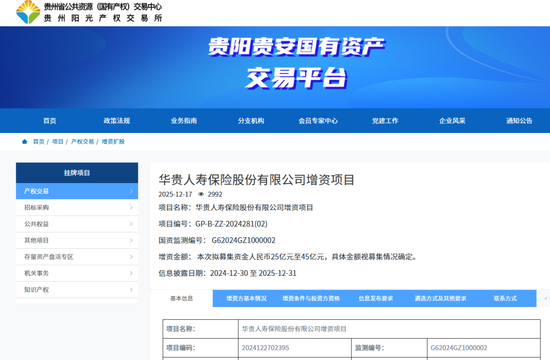Click the 增资金额 description line

[288, 257]
